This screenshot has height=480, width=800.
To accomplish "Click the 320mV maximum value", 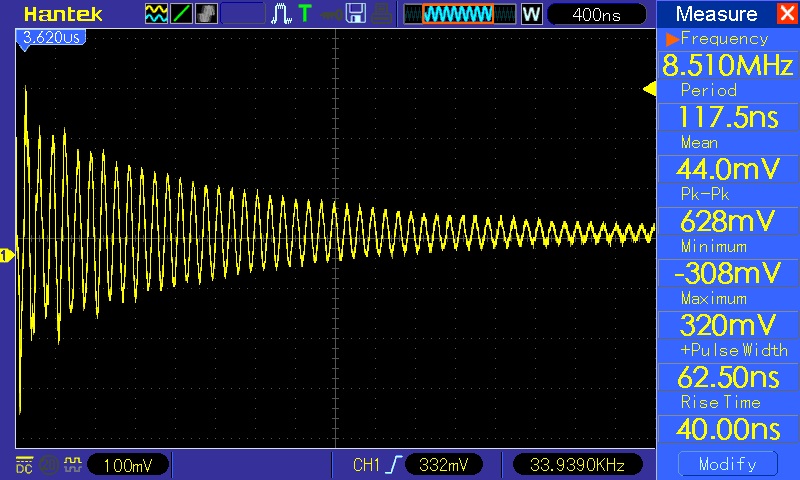I will [728, 325].
